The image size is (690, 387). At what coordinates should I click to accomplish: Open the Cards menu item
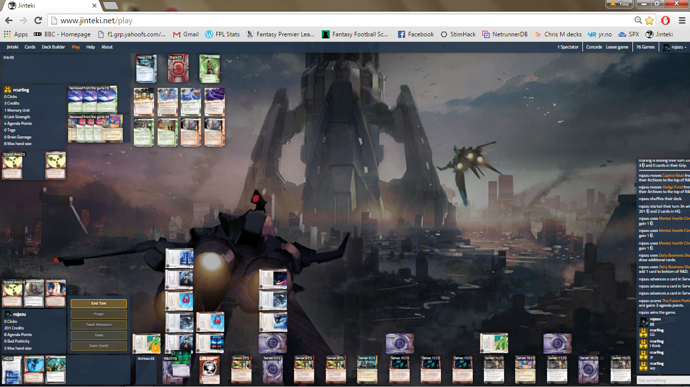30,47
